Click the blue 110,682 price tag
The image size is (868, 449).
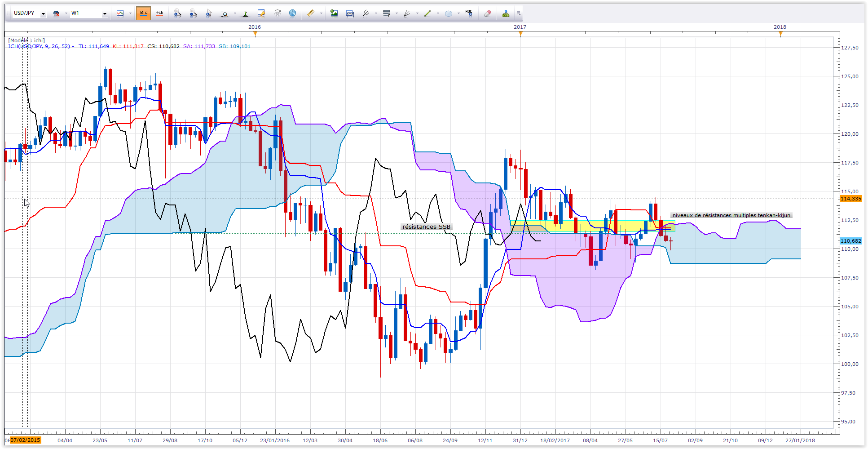[x=851, y=241]
